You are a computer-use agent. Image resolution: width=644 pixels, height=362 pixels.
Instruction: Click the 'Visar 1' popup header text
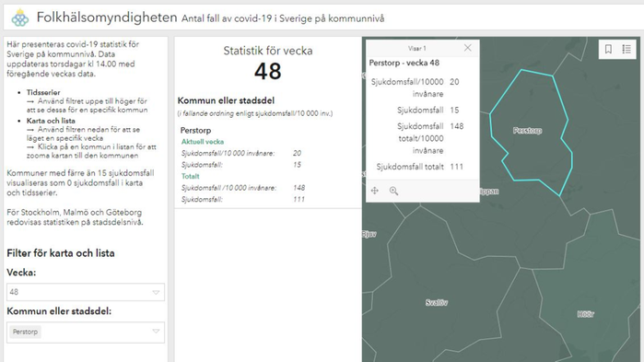click(416, 49)
